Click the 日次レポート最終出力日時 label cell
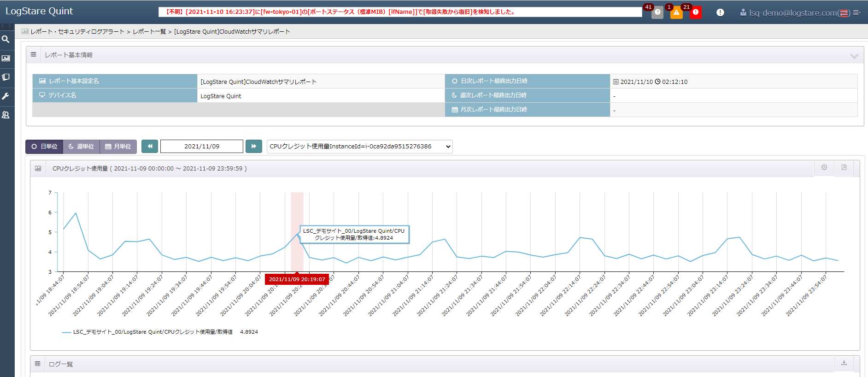 point(528,81)
